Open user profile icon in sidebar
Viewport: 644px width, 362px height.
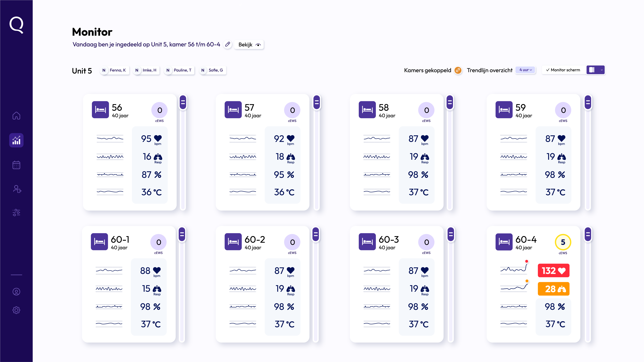16,292
